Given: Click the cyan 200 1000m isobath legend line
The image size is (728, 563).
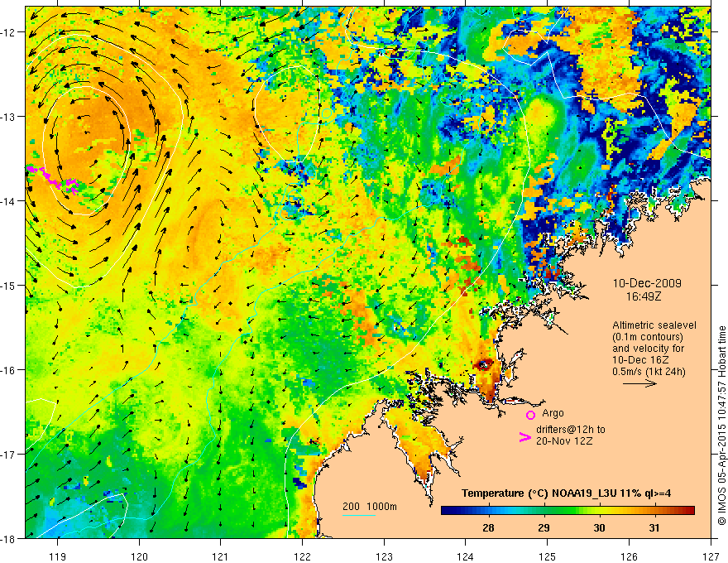Looking at the screenshot, I should (359, 515).
